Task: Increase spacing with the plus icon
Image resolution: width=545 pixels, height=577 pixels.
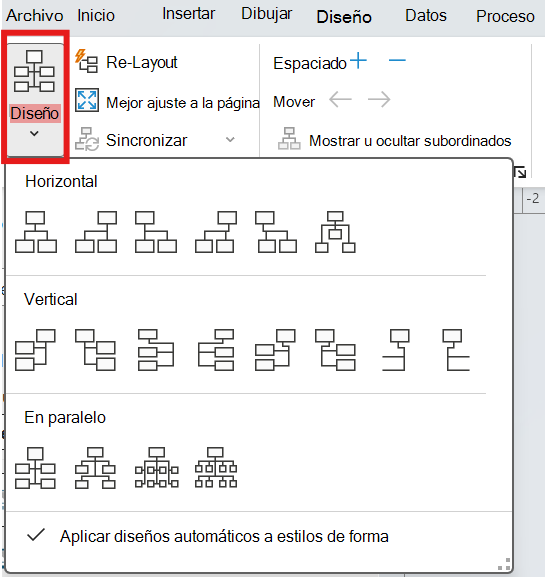Action: (x=358, y=61)
